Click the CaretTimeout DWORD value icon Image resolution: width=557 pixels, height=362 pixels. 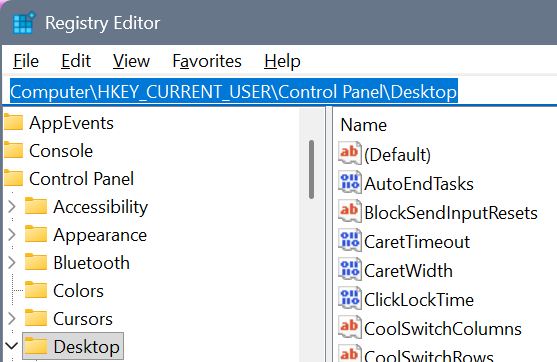[350, 241]
